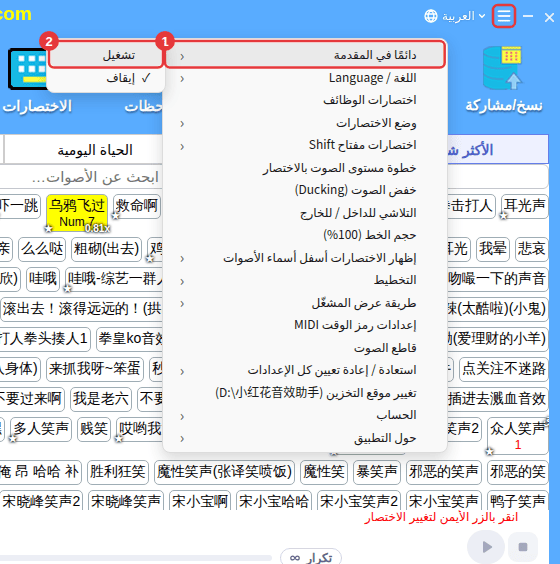Image resolution: width=560 pixels, height=564 pixels.
Task: Open the العربية language dropdown
Action: (x=463, y=16)
